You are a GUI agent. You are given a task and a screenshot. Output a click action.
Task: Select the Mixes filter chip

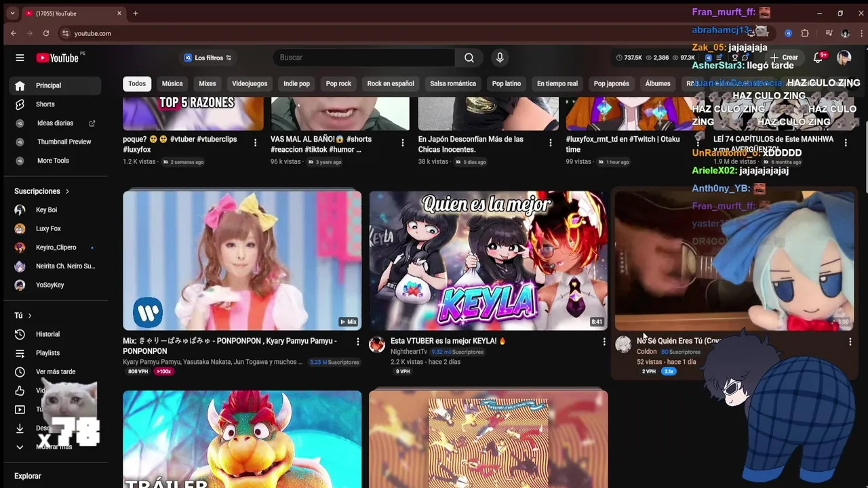coord(208,83)
